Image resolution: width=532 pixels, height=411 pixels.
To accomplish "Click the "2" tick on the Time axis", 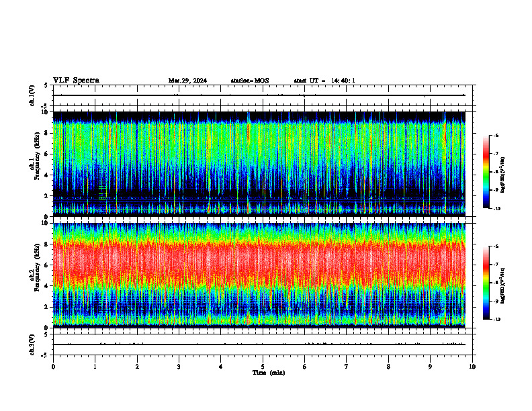I will [137, 367].
